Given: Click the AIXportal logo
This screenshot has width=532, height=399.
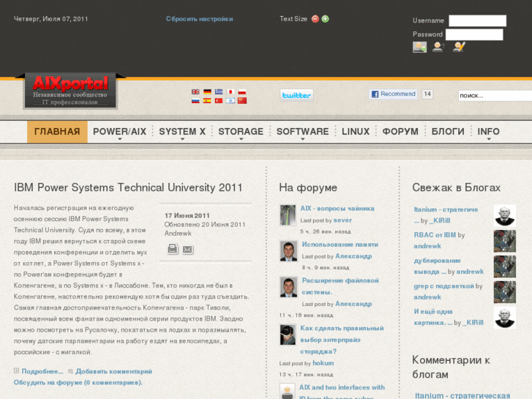Looking at the screenshot, I should 70,91.
